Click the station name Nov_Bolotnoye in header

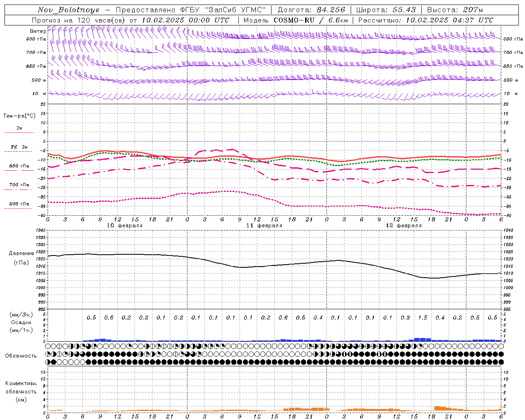click(x=68, y=10)
